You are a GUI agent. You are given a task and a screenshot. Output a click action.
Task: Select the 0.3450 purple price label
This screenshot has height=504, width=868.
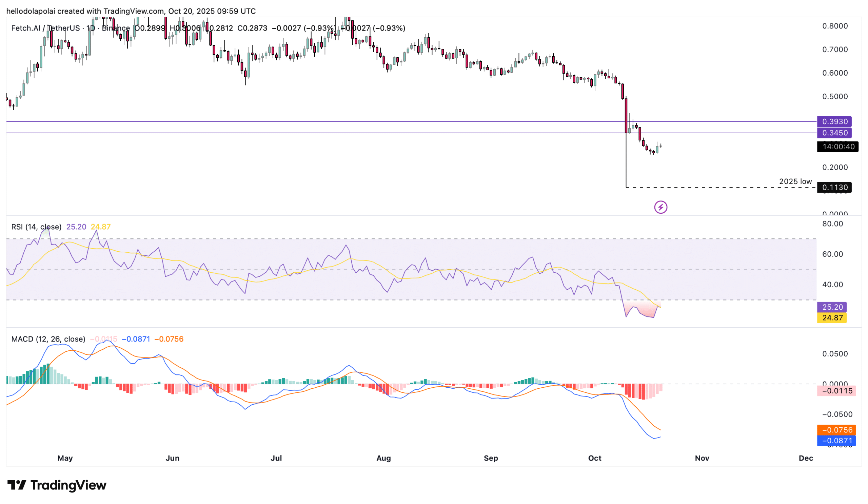[834, 133]
